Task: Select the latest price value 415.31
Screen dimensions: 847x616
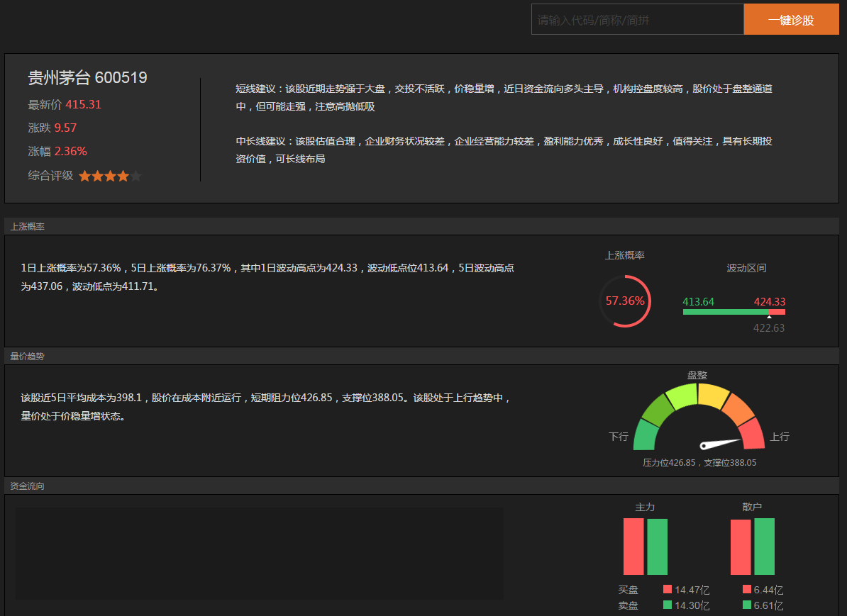Action: pyautogui.click(x=83, y=105)
